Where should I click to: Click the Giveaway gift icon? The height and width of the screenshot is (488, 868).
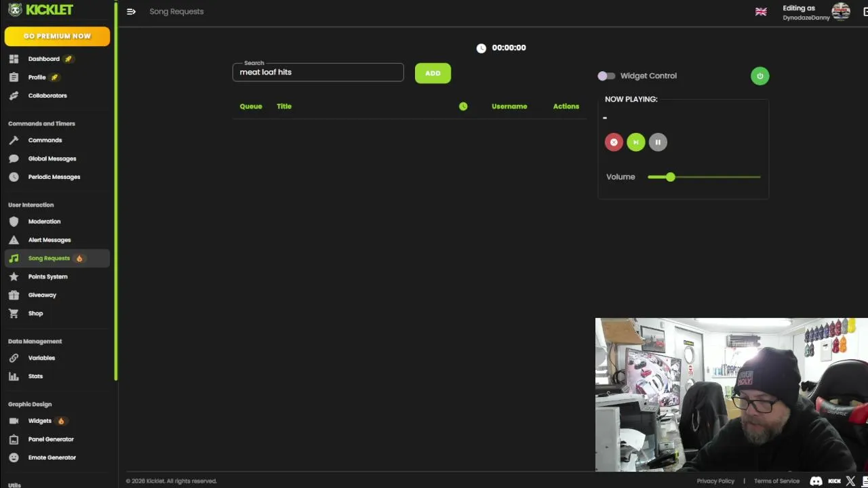point(14,295)
